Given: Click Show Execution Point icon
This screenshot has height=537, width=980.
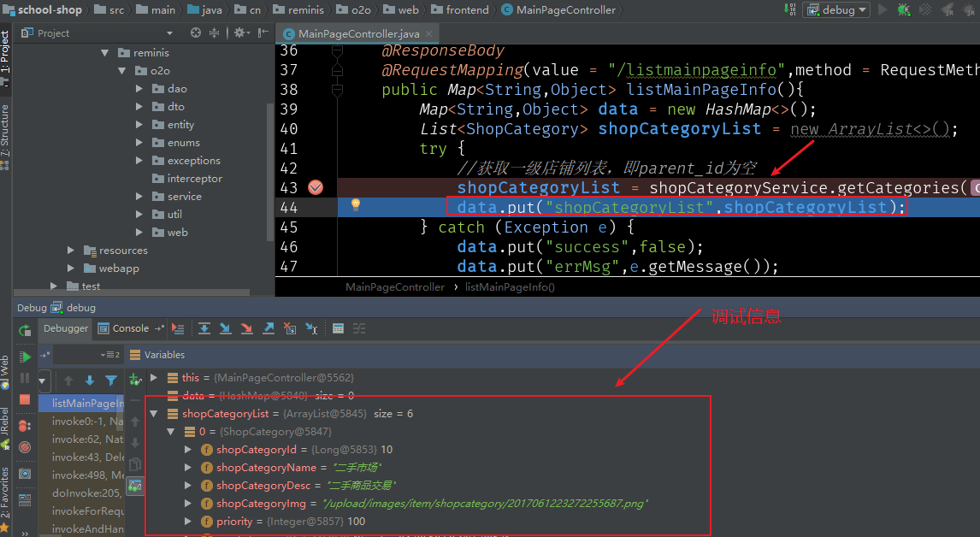Looking at the screenshot, I should click(x=178, y=329).
